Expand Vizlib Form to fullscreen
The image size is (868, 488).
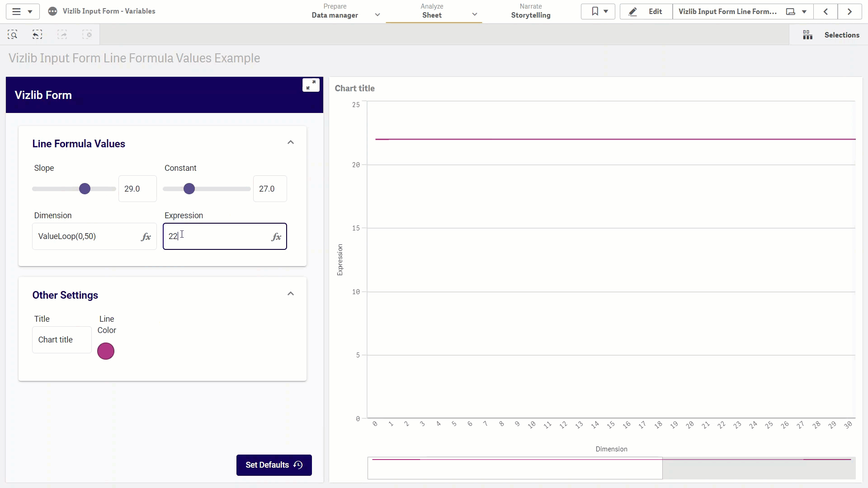pos(311,85)
